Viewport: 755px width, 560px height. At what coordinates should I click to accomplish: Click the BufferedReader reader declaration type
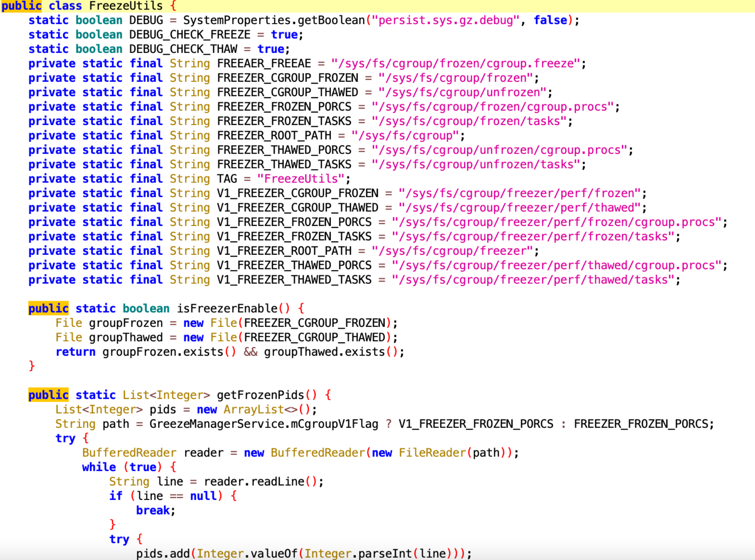[x=129, y=453]
